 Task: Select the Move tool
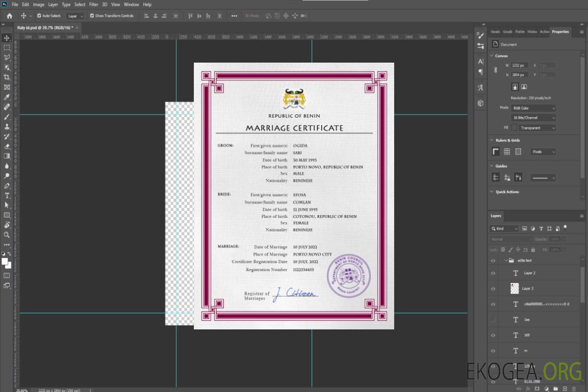pos(7,38)
